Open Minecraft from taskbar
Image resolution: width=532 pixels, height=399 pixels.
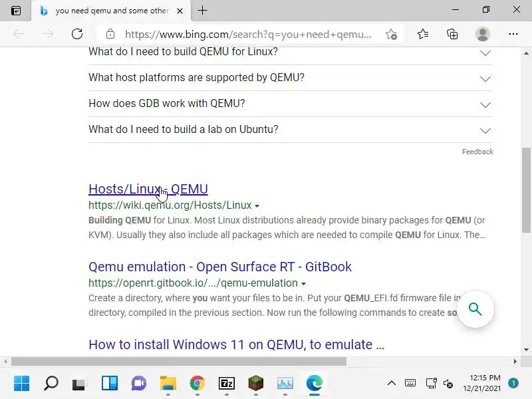pyautogui.click(x=256, y=384)
